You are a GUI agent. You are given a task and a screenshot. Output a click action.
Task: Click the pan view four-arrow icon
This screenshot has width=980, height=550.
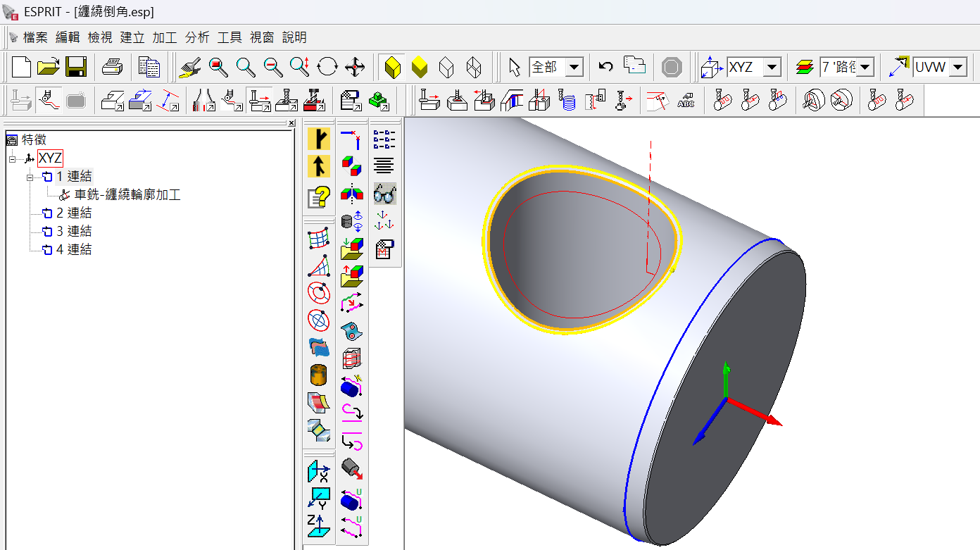pos(355,67)
